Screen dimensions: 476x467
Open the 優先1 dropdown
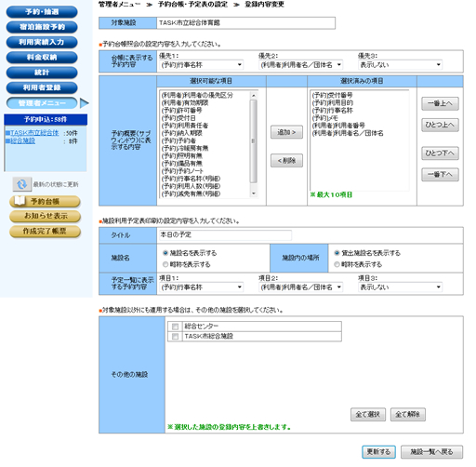[202, 65]
